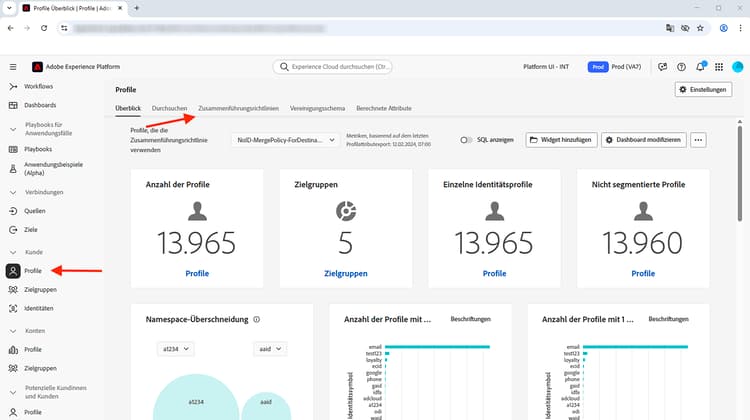Open the notifications bell icon
The image size is (750, 420).
coord(700,66)
